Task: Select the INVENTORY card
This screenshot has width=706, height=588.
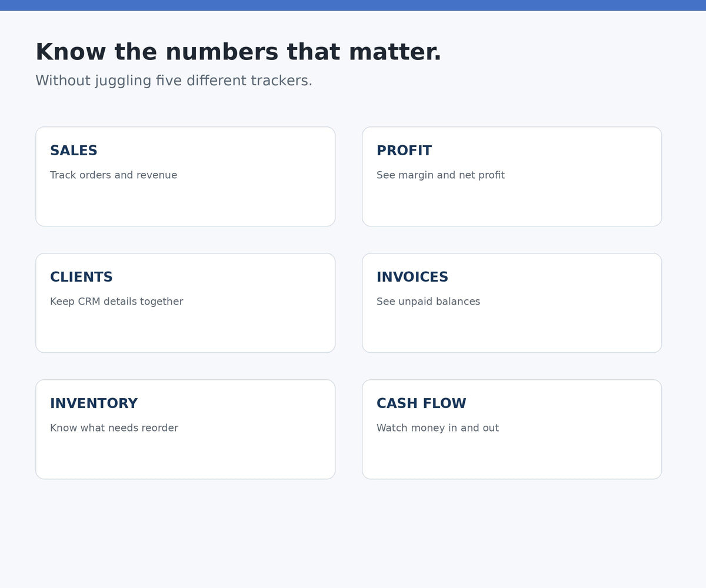Action: coord(185,429)
